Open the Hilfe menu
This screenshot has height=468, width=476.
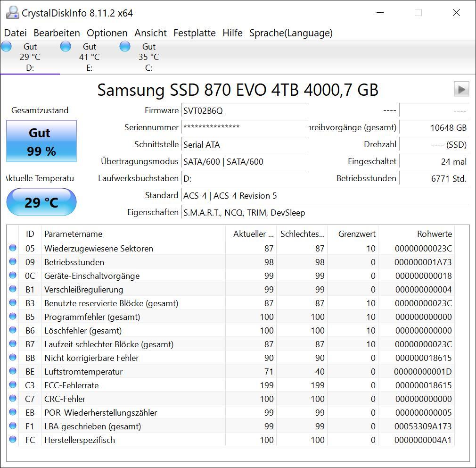[x=232, y=33]
